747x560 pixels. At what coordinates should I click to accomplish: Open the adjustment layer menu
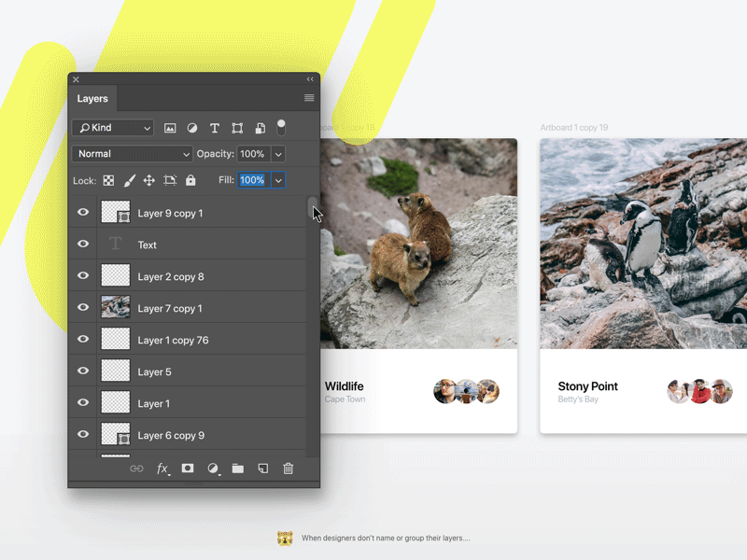coord(212,468)
